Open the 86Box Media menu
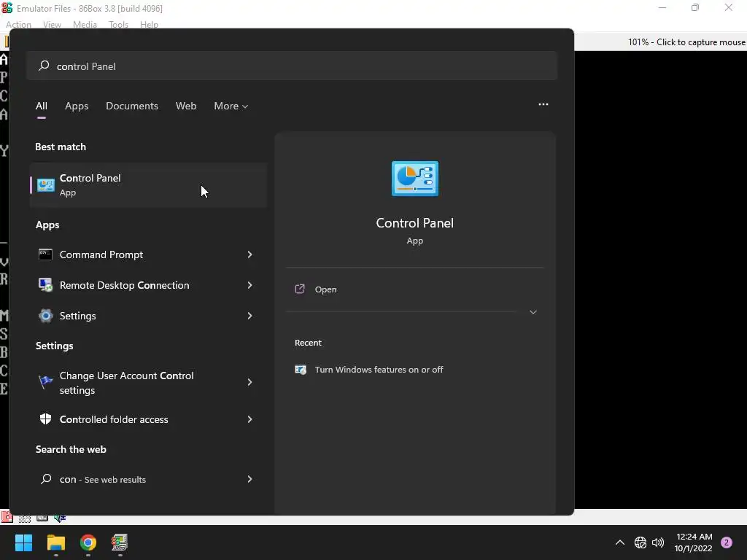747x560 pixels. 85,24
